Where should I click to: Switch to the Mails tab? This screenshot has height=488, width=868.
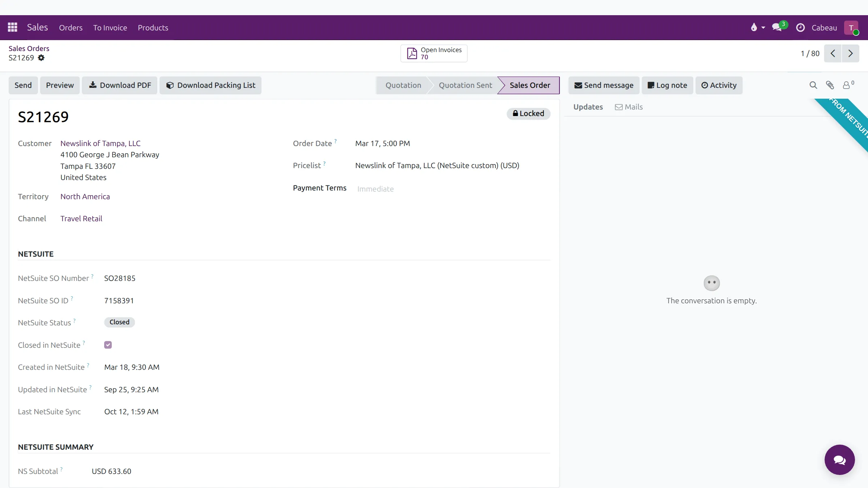pyautogui.click(x=629, y=107)
